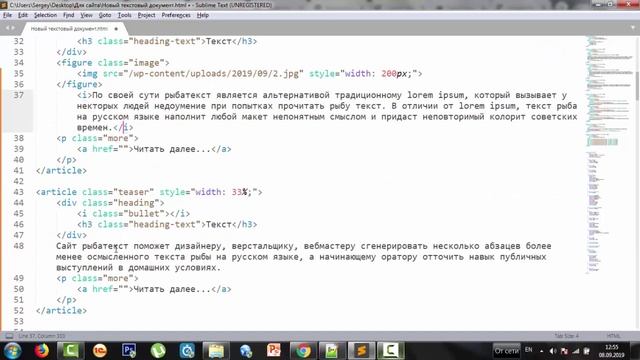The height and width of the screenshot is (360, 640).
Task: Change the HTML syntax selector
Action: click(x=613, y=336)
